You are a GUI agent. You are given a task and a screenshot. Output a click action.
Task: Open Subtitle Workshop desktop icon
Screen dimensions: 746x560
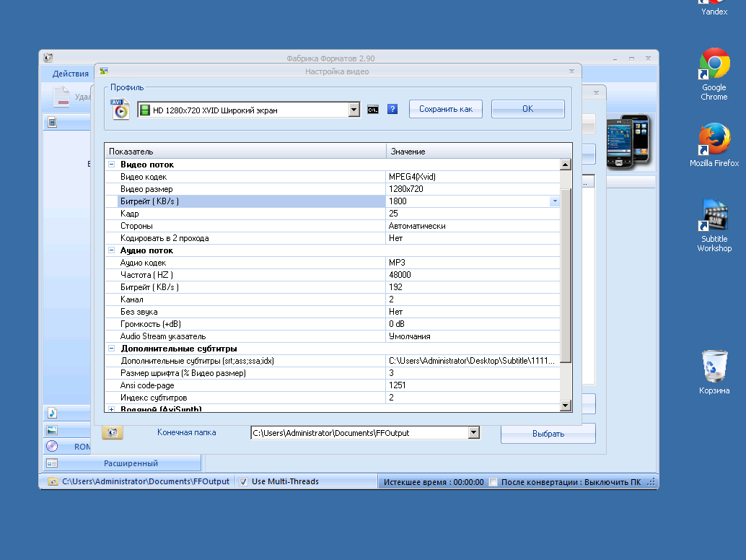click(714, 225)
